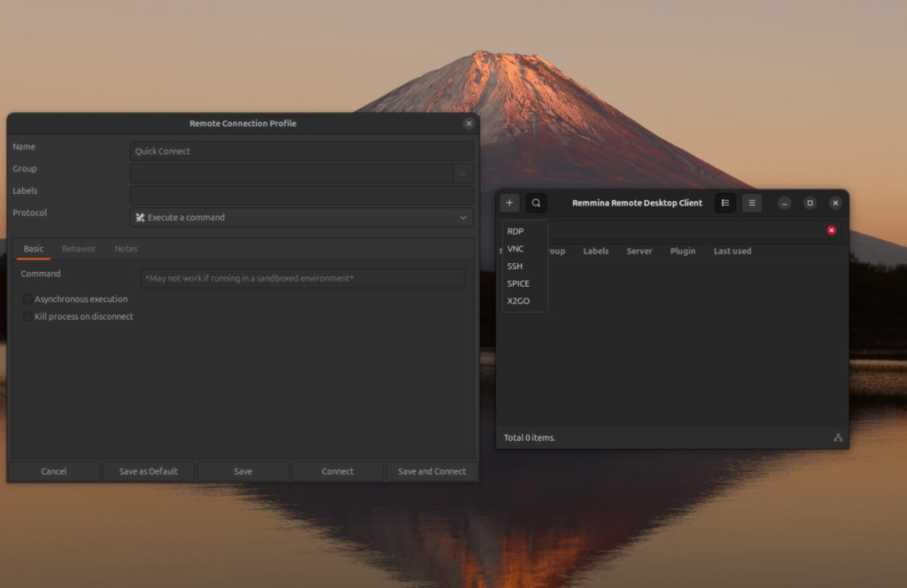Screen dimensions: 907x588
Task: Click the Connect button
Action: [x=337, y=471]
